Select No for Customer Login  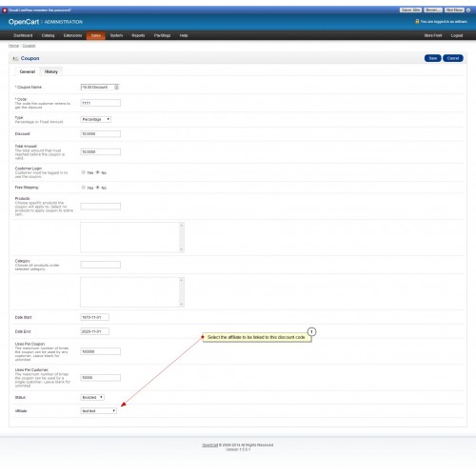[x=98, y=172]
